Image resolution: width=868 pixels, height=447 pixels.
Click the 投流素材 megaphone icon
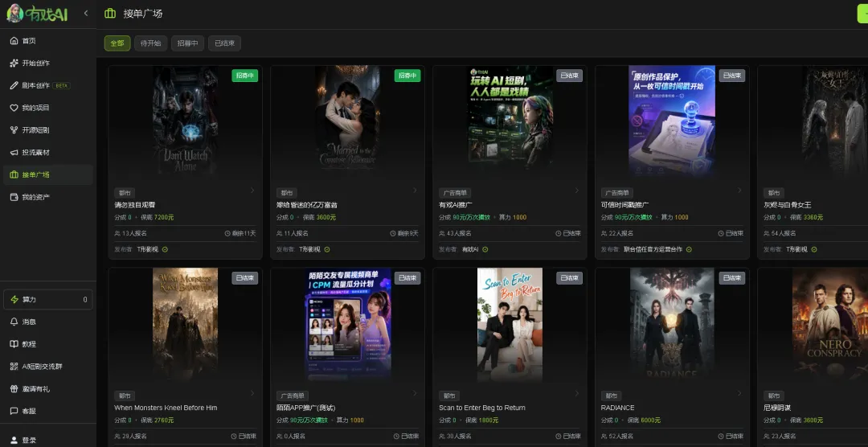click(x=14, y=152)
